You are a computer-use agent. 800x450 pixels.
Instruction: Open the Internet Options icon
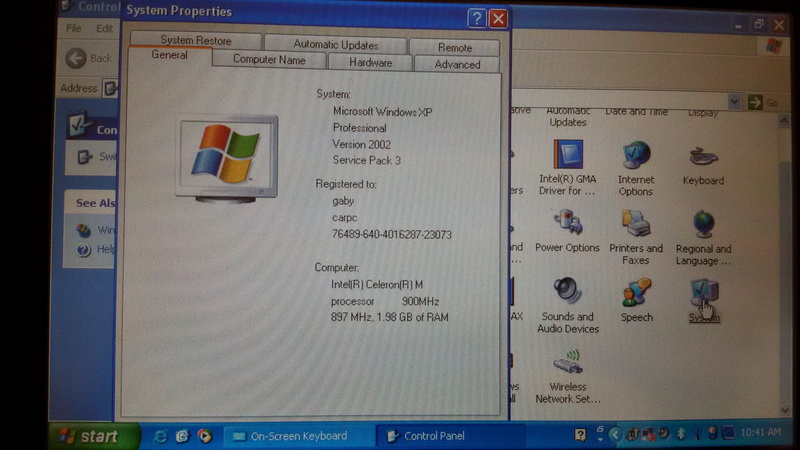tap(635, 168)
